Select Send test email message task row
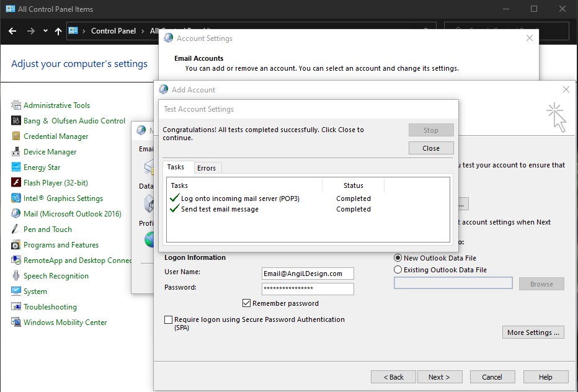The height and width of the screenshot is (392, 578). [x=308, y=209]
